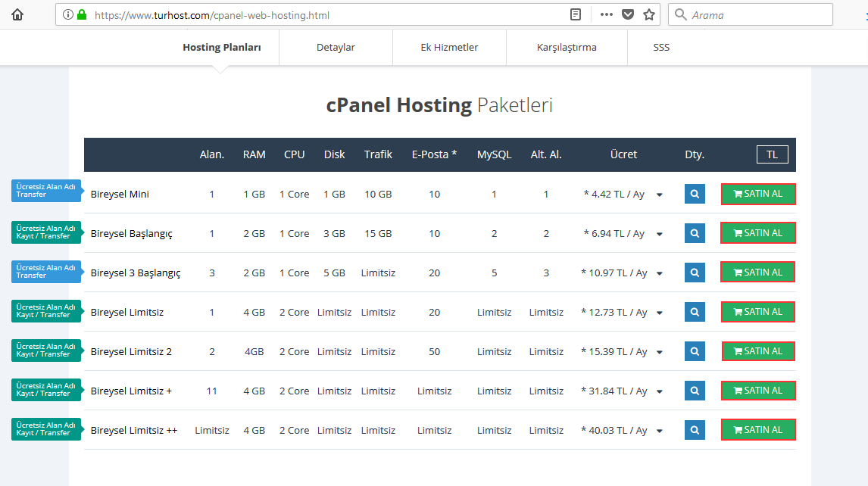Image resolution: width=868 pixels, height=486 pixels.
Task: Expand price dropdown for Bireysel Limitsiz
Action: [x=659, y=313]
